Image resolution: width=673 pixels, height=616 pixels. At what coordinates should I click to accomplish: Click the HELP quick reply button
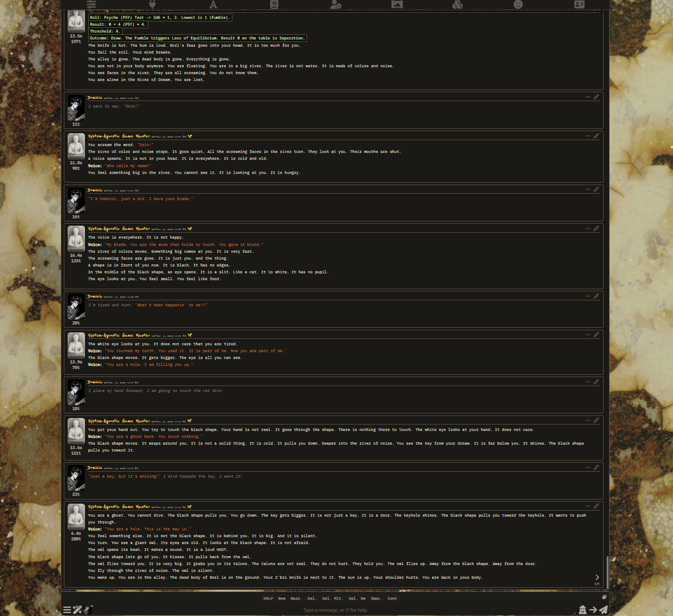point(268,598)
